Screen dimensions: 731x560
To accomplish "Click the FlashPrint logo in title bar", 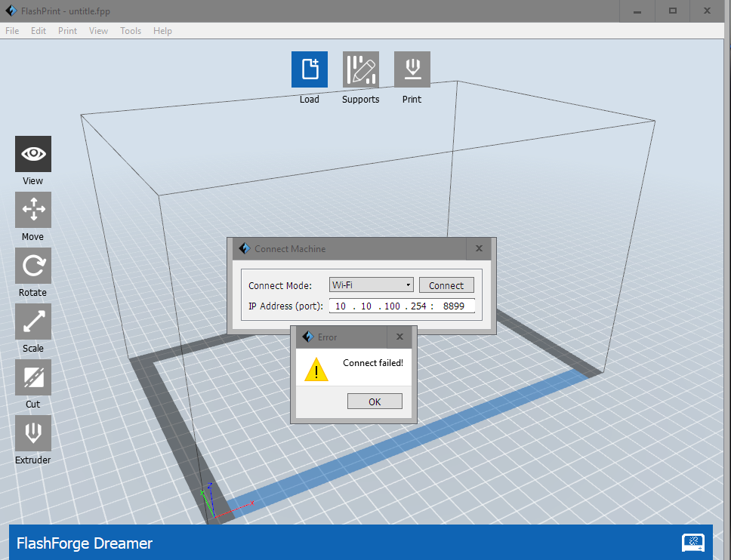I will 11,11.
